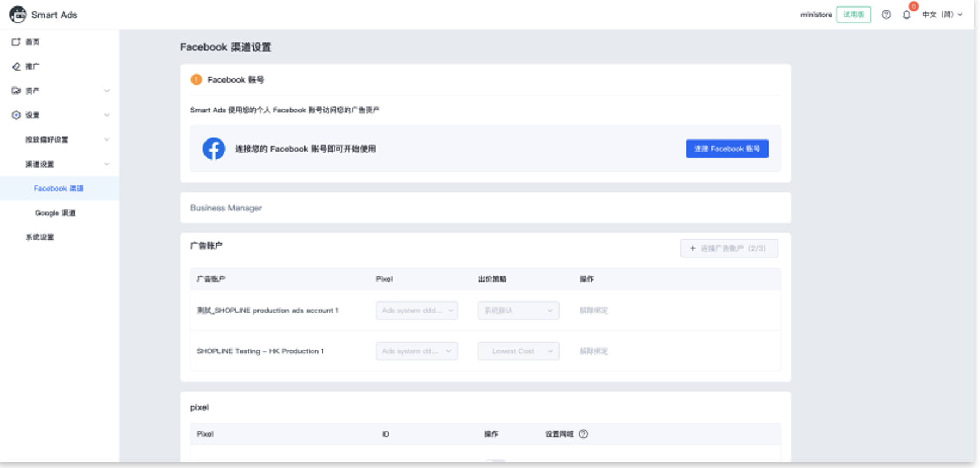This screenshot has width=980, height=468.
Task: Click the 连接您的 Facebook 账号即可开始使用 text
Action: pyautogui.click(x=306, y=149)
